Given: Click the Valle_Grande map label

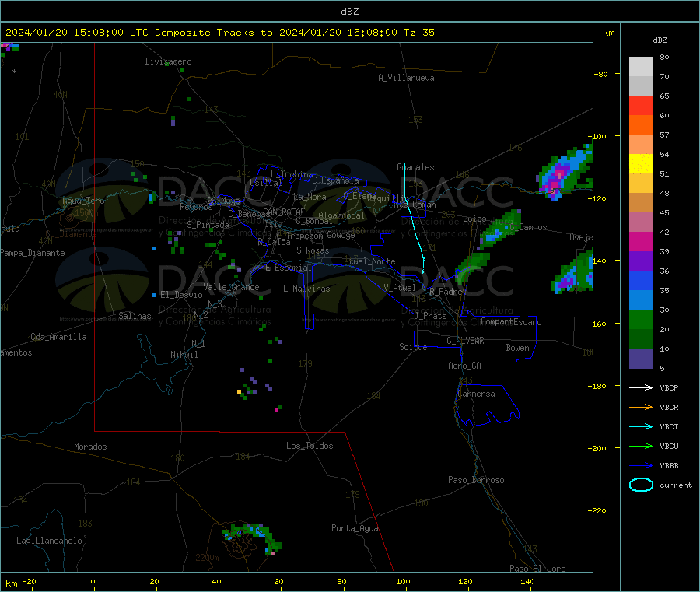Looking at the screenshot, I should (x=231, y=287).
